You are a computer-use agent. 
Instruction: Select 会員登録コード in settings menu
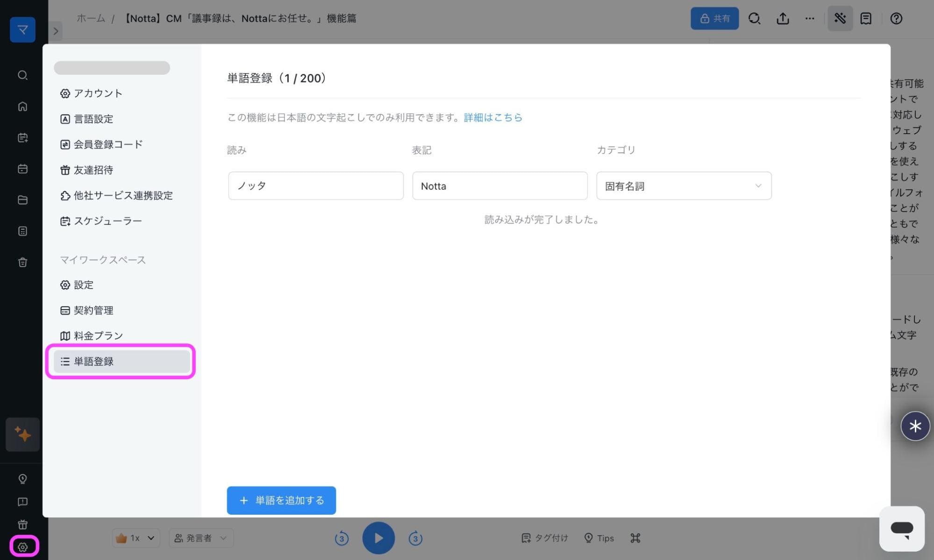101,144
